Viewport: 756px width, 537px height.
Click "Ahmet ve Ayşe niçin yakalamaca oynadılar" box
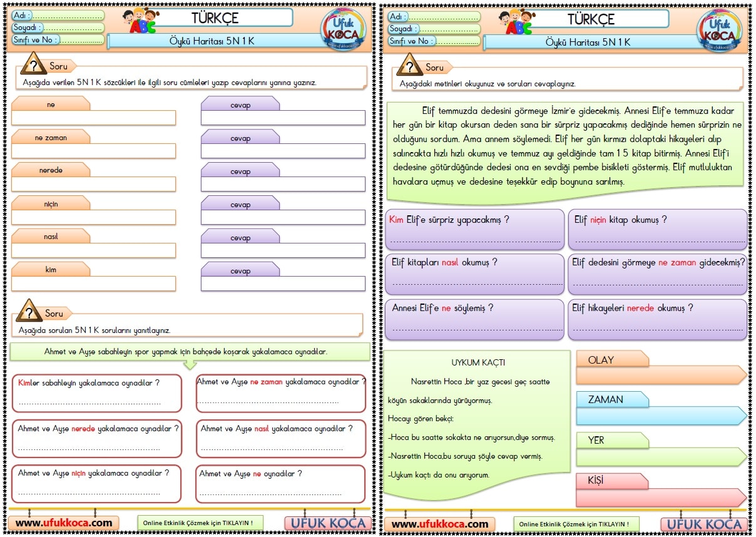pos(96,484)
